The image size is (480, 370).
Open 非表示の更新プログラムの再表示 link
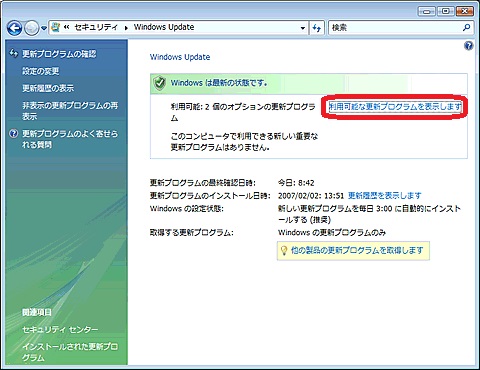coord(70,111)
